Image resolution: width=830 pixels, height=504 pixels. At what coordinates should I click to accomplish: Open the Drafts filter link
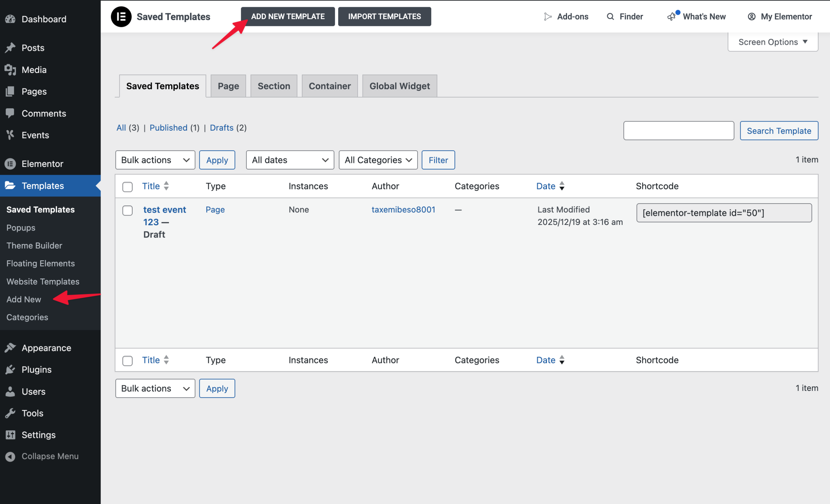click(221, 128)
